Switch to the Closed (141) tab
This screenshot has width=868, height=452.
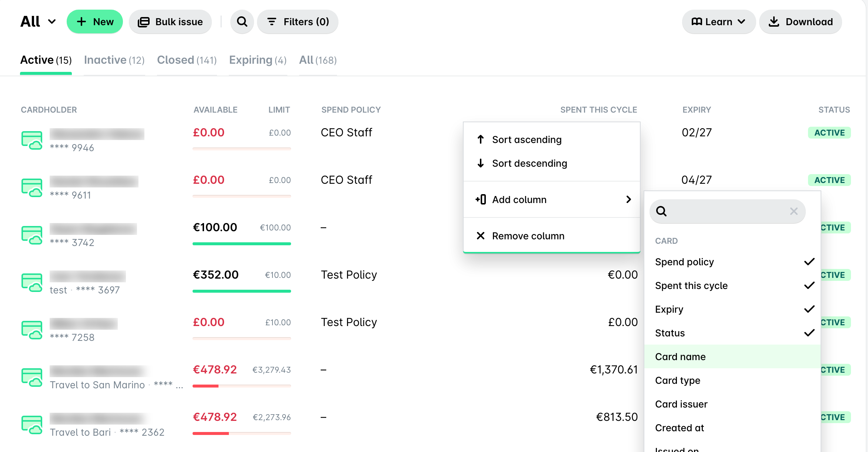tap(187, 60)
